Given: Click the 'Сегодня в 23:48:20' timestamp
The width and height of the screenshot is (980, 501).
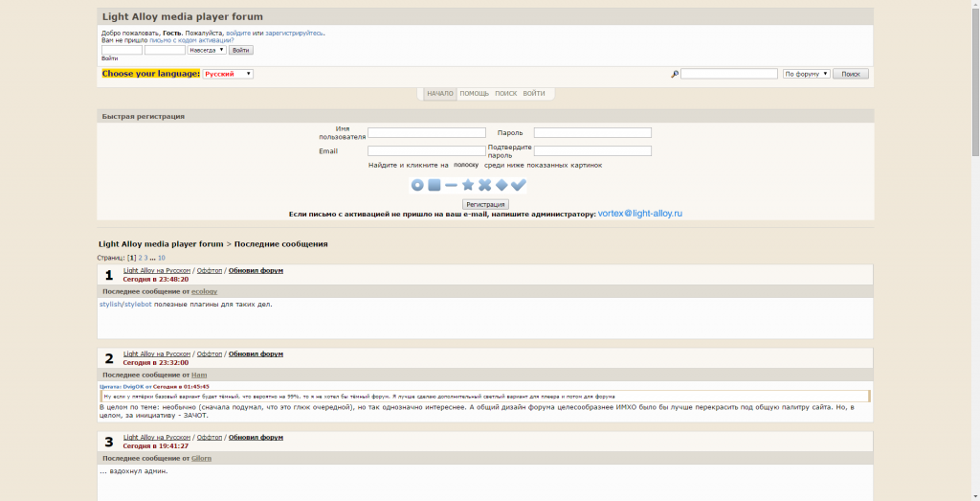Looking at the screenshot, I should 156,279.
